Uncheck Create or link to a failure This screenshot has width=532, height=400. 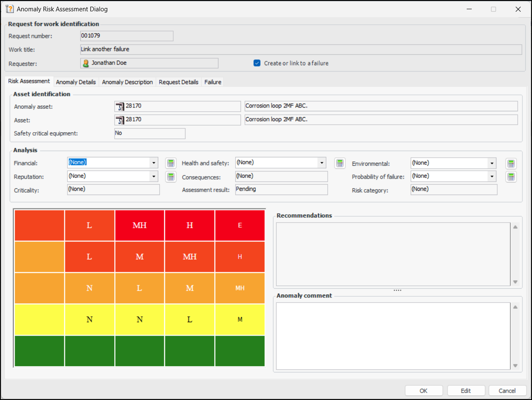(x=257, y=63)
